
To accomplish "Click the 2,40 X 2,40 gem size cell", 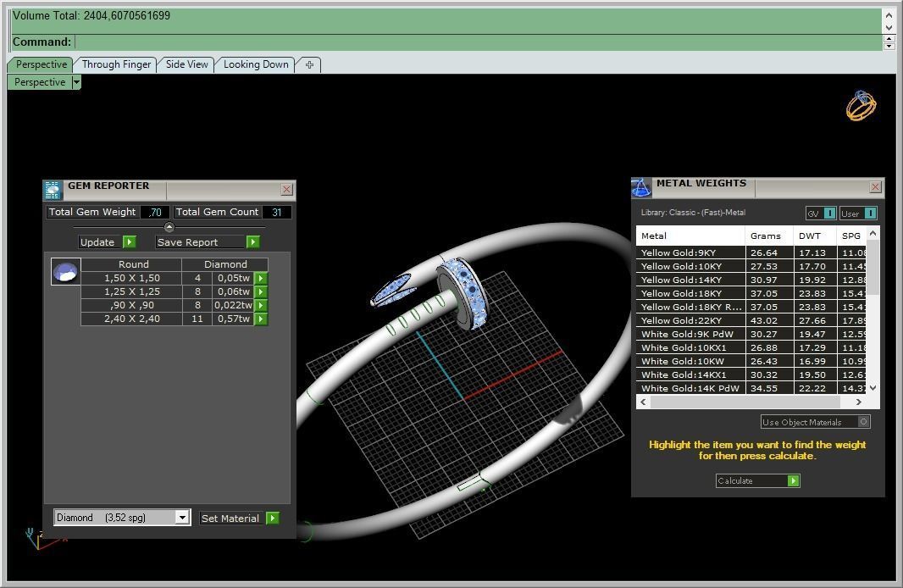I will click(132, 319).
